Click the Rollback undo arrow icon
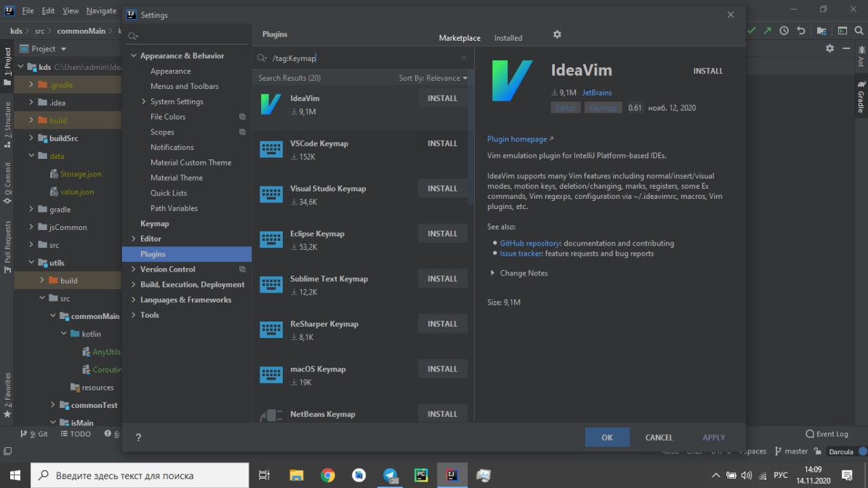This screenshot has height=488, width=868. tap(801, 31)
